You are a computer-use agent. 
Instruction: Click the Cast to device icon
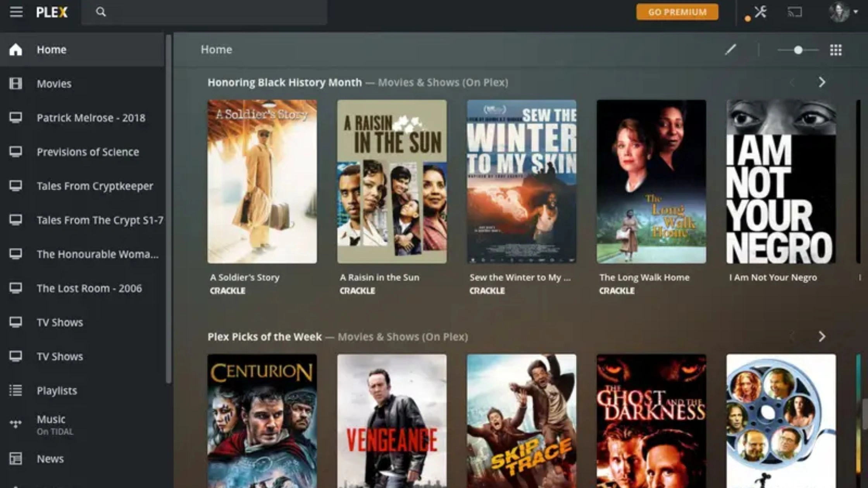794,12
